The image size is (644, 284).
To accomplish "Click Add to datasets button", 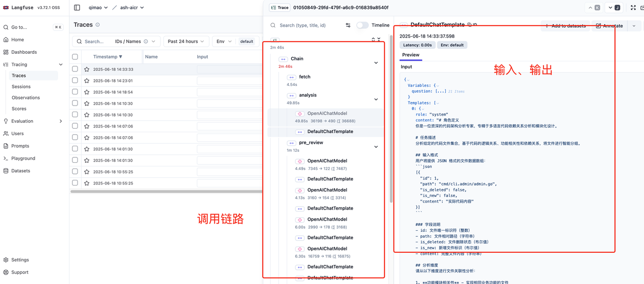I will coord(565,26).
